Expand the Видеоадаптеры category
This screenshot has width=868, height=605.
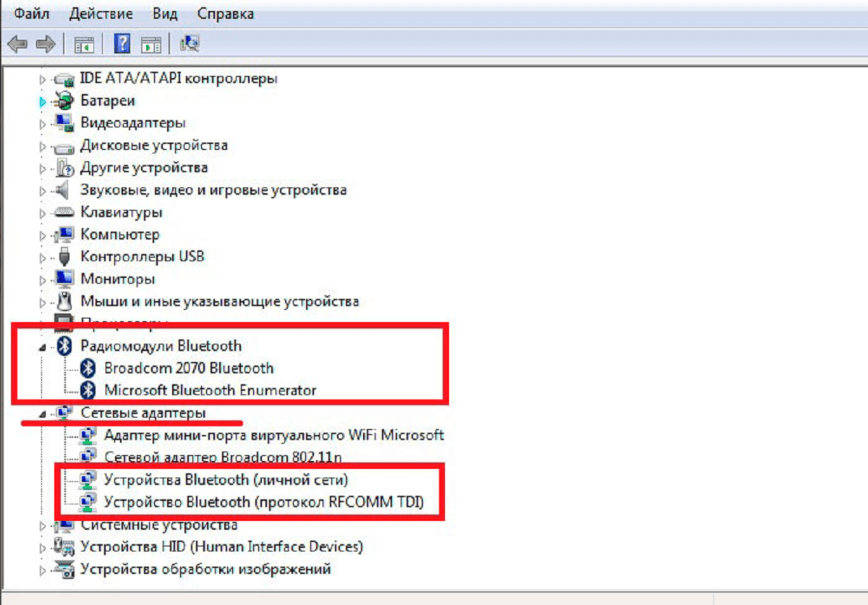pos(43,124)
